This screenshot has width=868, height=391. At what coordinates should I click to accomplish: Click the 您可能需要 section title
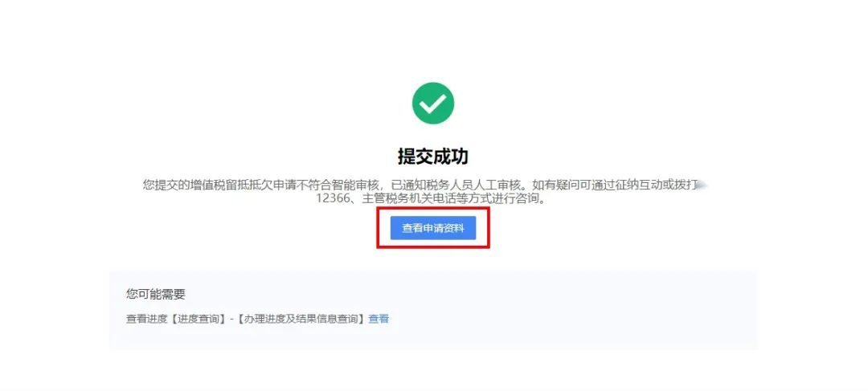[156, 294]
